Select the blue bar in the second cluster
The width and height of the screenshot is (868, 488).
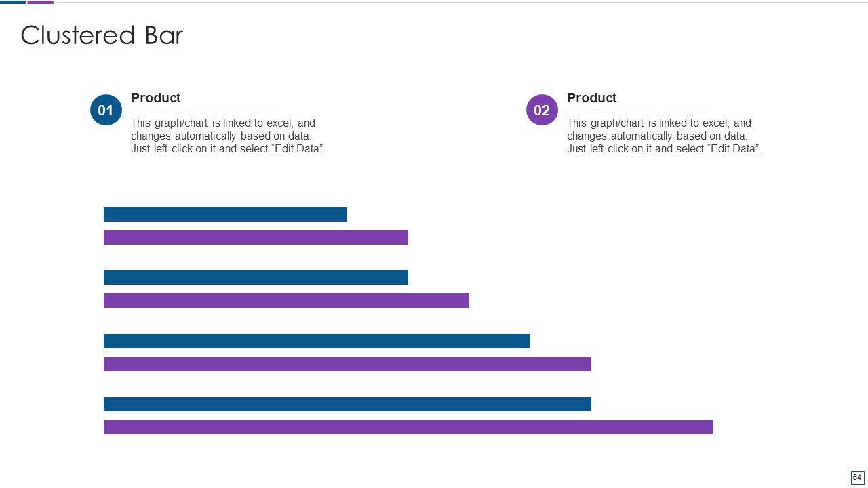(x=256, y=277)
